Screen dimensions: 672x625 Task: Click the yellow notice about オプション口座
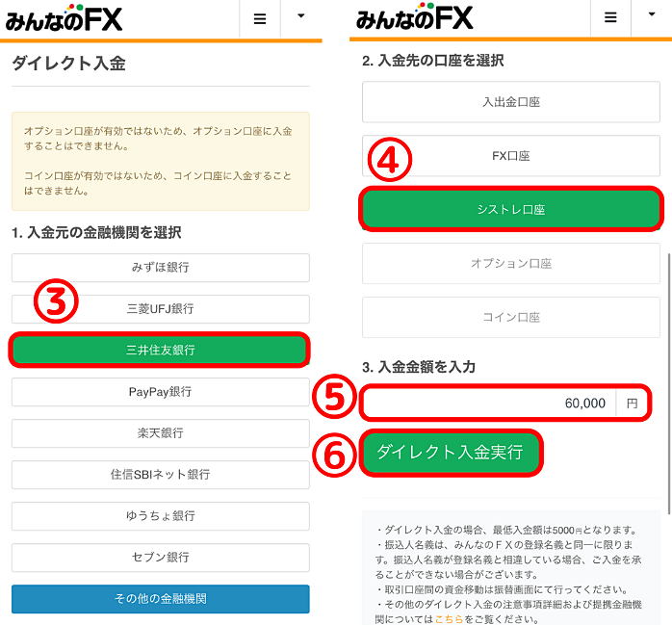(x=160, y=161)
